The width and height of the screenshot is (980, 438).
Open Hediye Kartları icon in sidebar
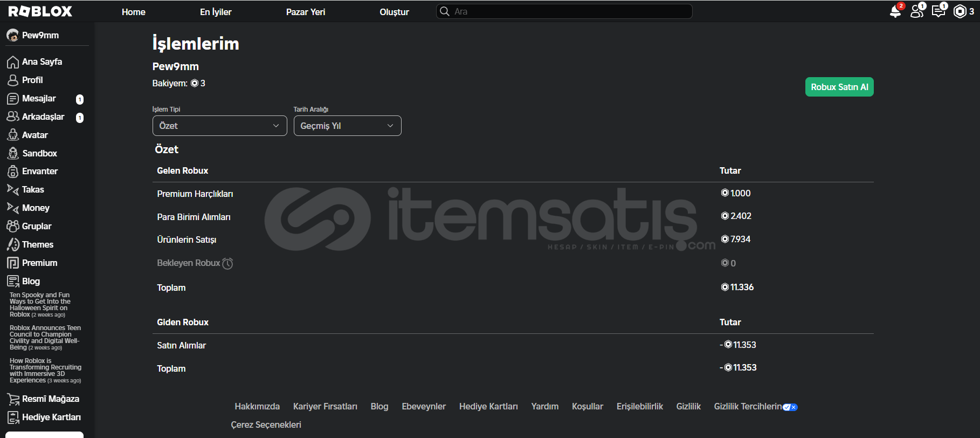[x=13, y=418]
